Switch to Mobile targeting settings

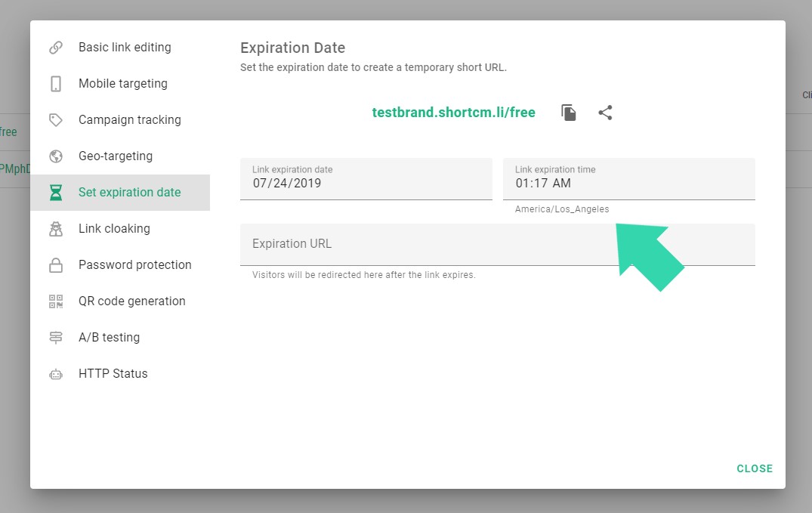(123, 84)
